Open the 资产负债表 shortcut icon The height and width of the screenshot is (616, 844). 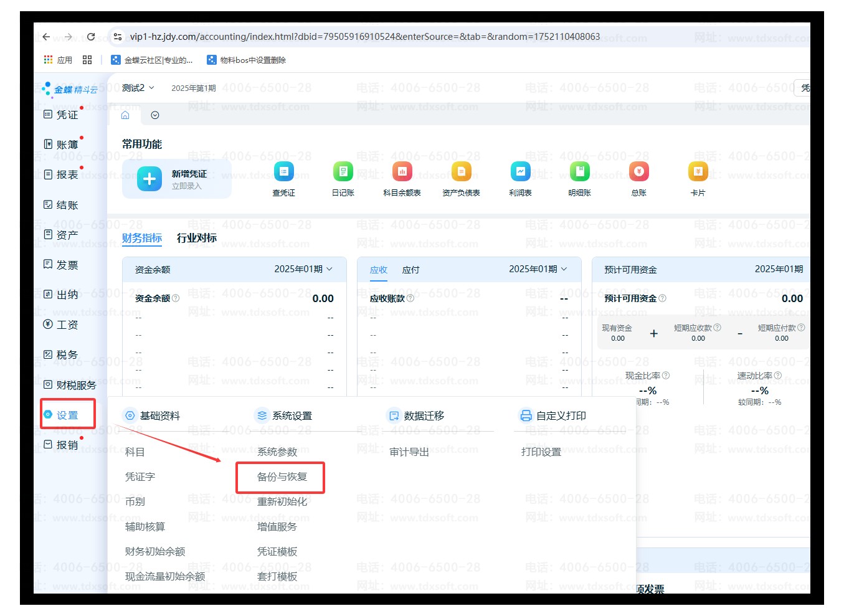[461, 171]
